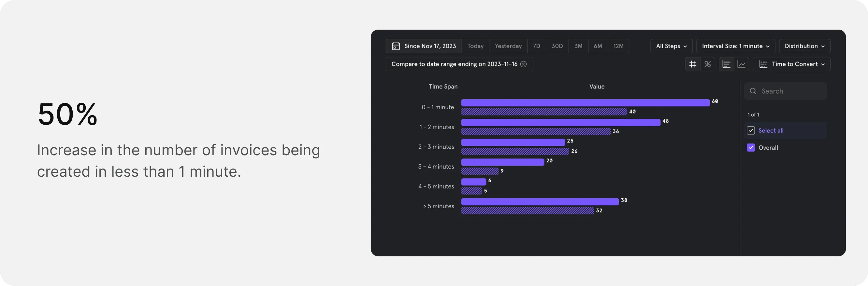This screenshot has height=286, width=868.
Task: Open the Time to Convert dropdown
Action: [797, 64]
